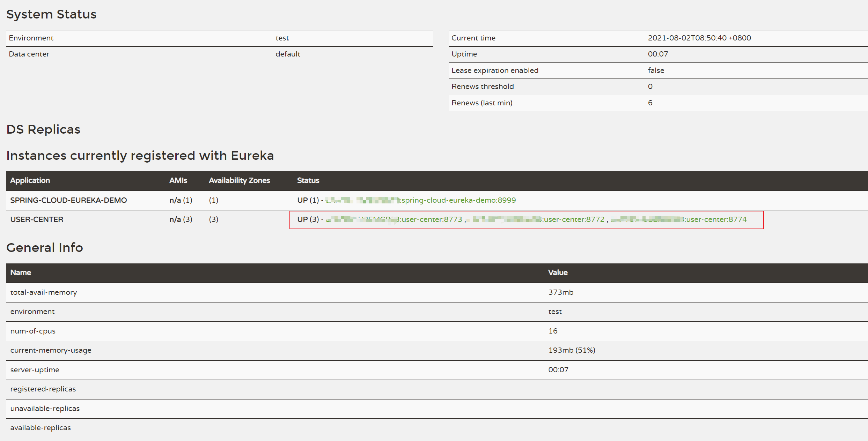
Task: Click the Lease expiration enabled row
Action: (x=495, y=70)
